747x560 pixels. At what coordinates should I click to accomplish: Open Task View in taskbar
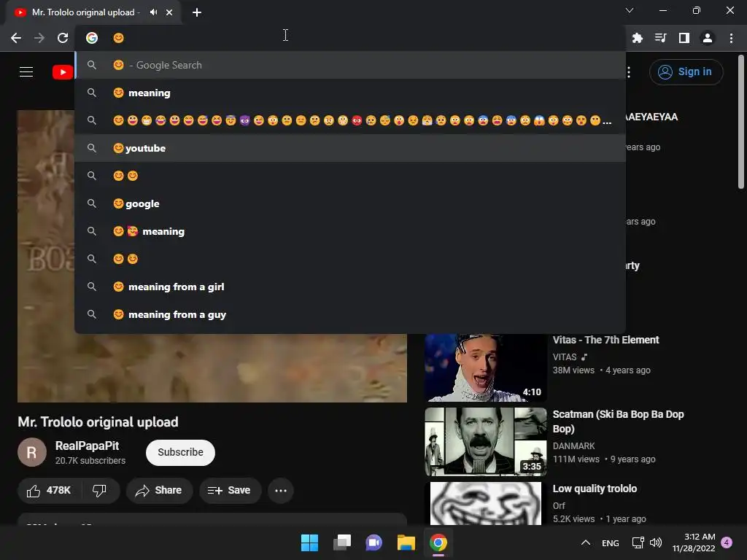342,542
